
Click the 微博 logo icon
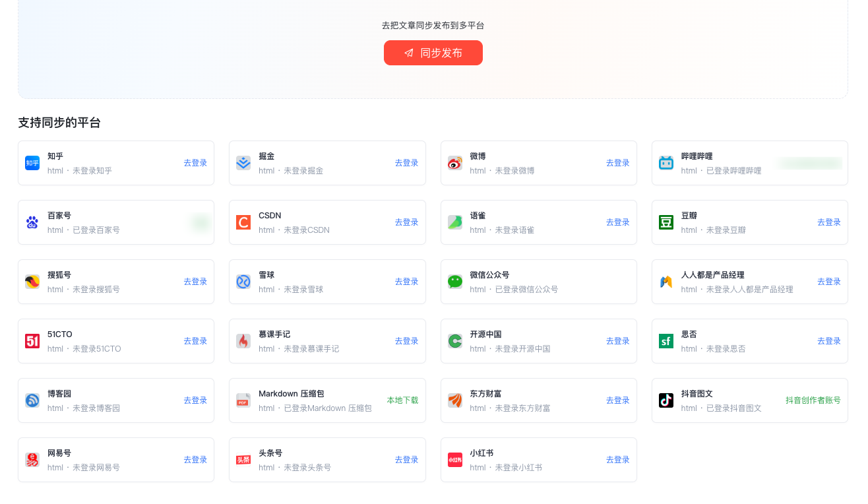[455, 163]
